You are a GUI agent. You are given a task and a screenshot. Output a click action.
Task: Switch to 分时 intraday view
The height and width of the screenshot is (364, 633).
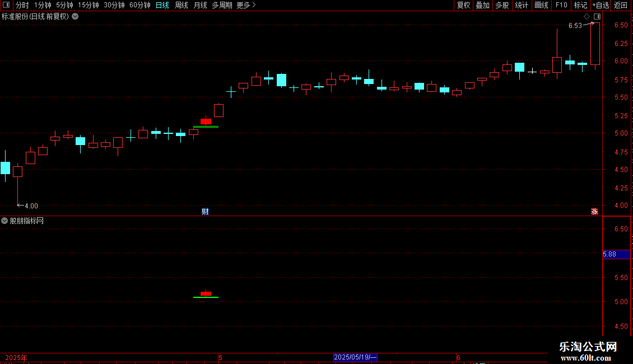[22, 5]
